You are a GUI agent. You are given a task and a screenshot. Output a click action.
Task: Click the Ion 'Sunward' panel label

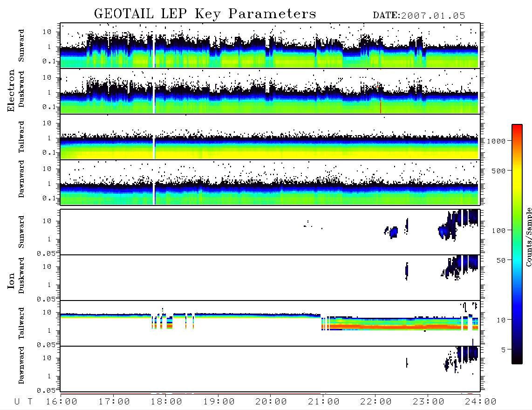21,232
